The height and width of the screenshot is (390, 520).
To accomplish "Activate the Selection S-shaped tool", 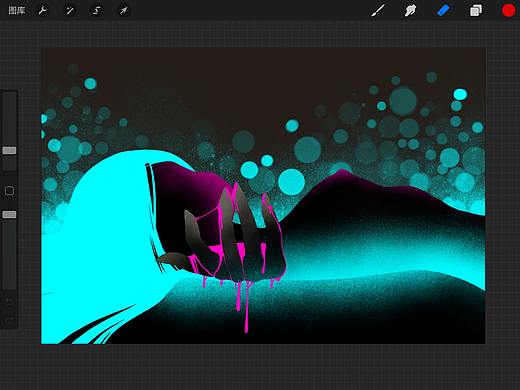I will click(97, 11).
